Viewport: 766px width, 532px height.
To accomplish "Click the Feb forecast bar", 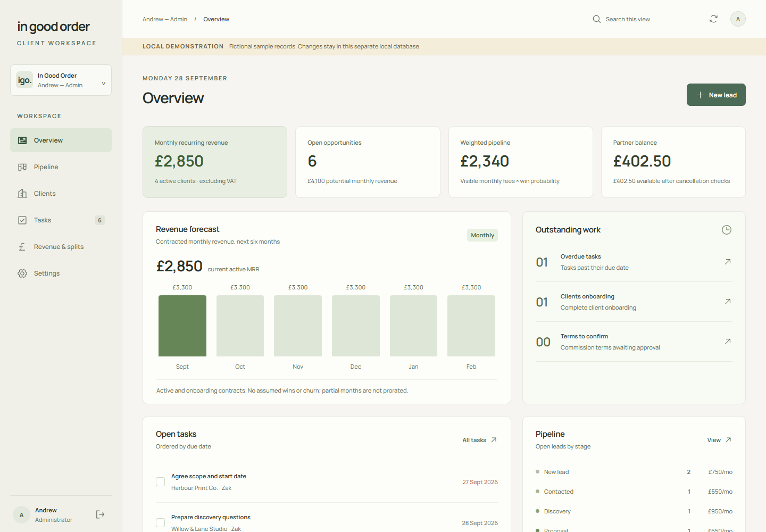I will (x=471, y=326).
